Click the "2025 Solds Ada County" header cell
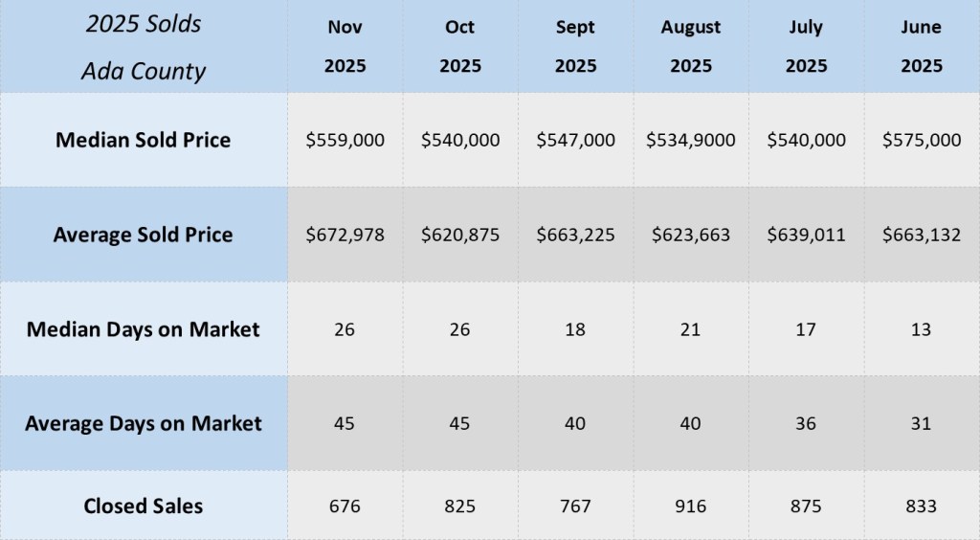 pos(144,46)
